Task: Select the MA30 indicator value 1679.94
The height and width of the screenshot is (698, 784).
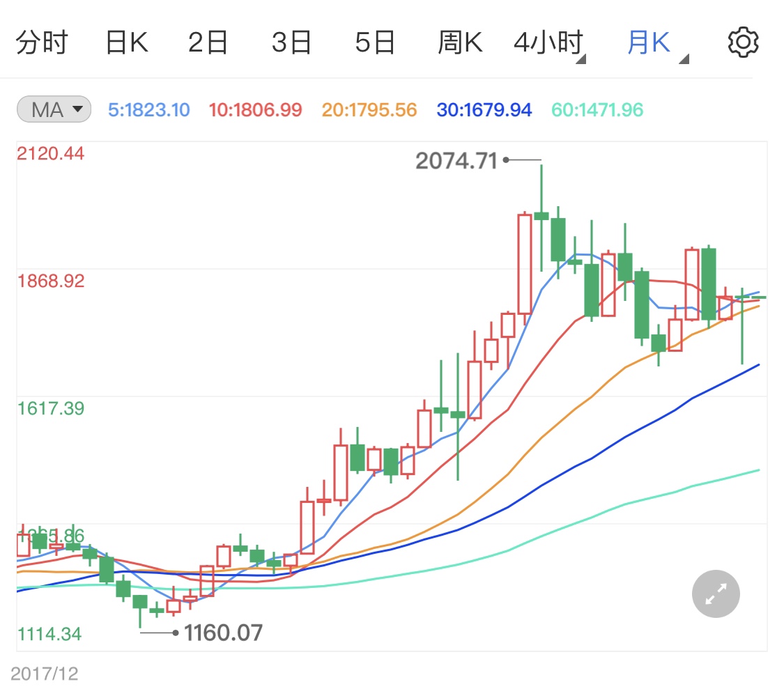Action: coord(484,109)
